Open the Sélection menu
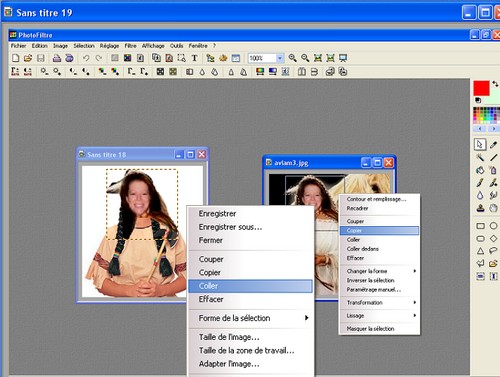The width and height of the screenshot is (500, 377). click(84, 46)
